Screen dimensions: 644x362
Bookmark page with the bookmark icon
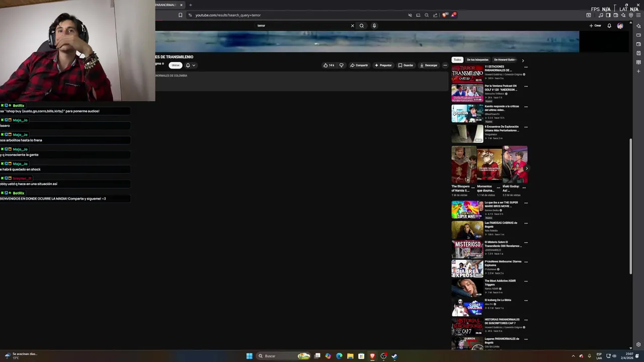(x=180, y=15)
